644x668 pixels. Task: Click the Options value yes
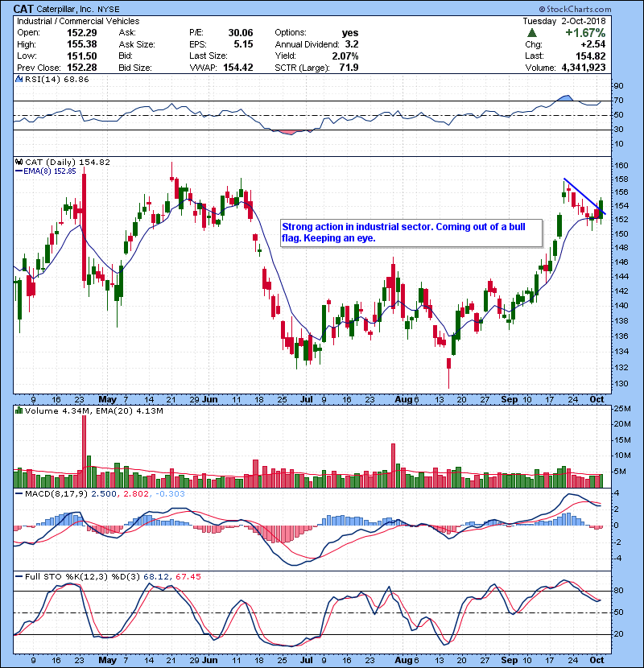[350, 33]
